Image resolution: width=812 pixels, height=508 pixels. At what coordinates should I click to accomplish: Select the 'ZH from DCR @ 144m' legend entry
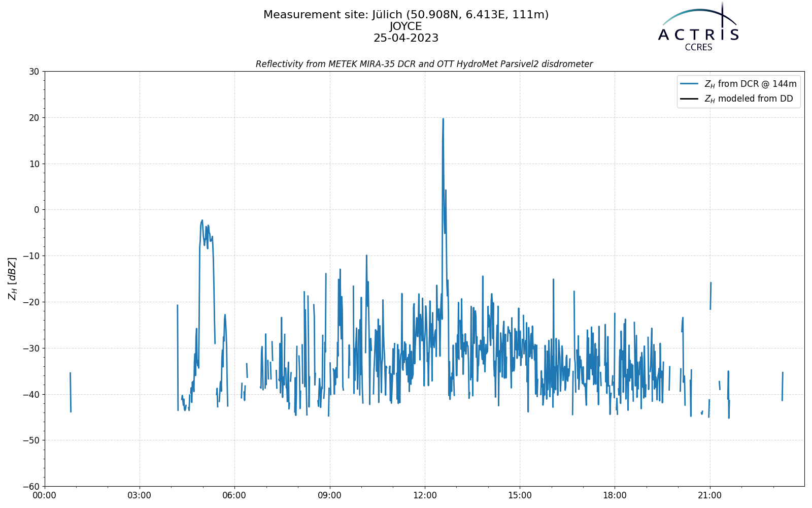click(x=738, y=84)
